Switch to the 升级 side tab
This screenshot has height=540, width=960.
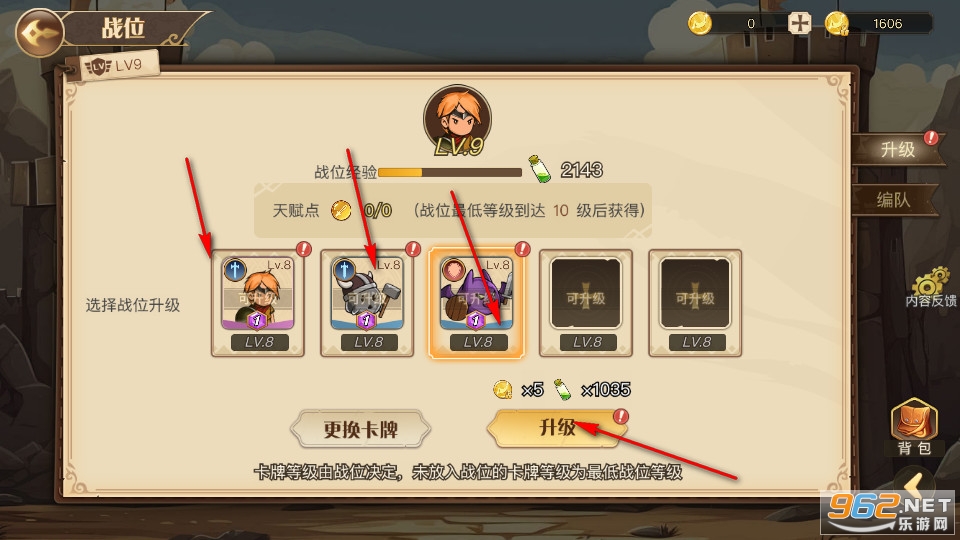(x=897, y=149)
